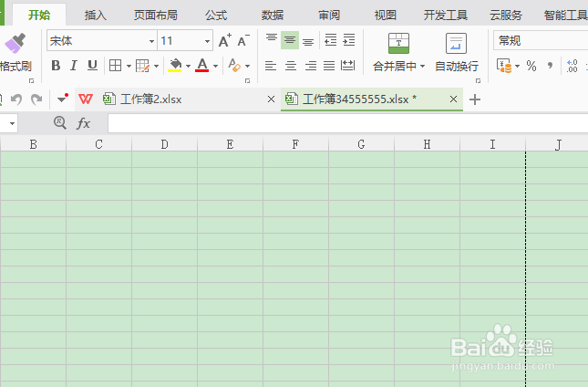Apply yellow fill color bucket
The height and width of the screenshot is (387, 588).
[x=175, y=66]
